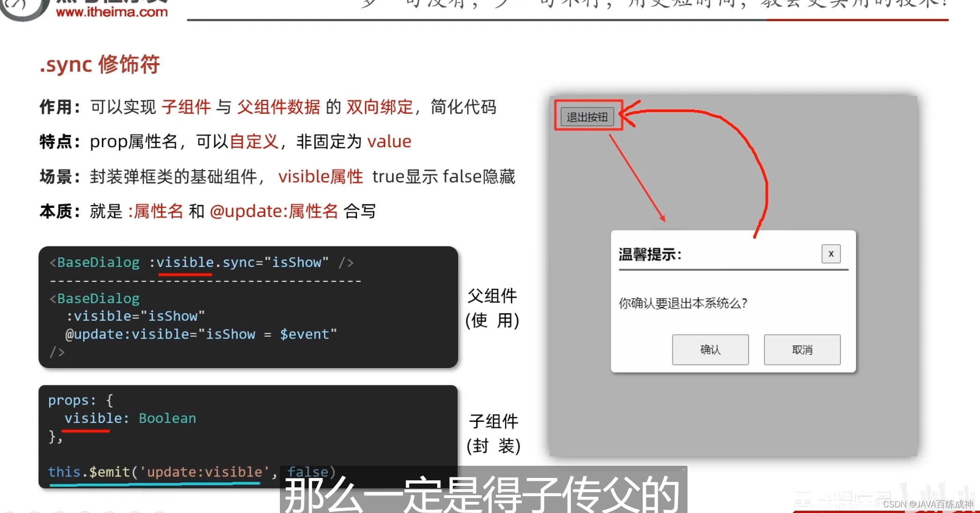Click the label '父组件 (使用)'
The height and width of the screenshot is (513, 980).
click(492, 308)
